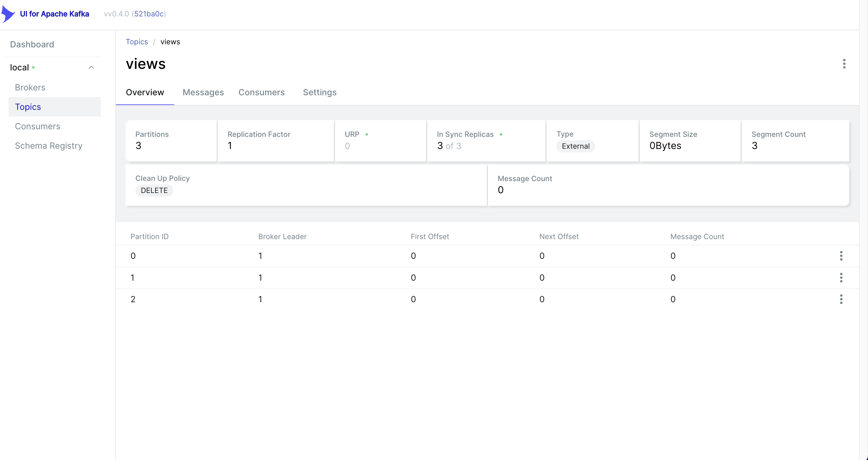The image size is (868, 460).
Task: Click the local cluster name
Action: [19, 67]
